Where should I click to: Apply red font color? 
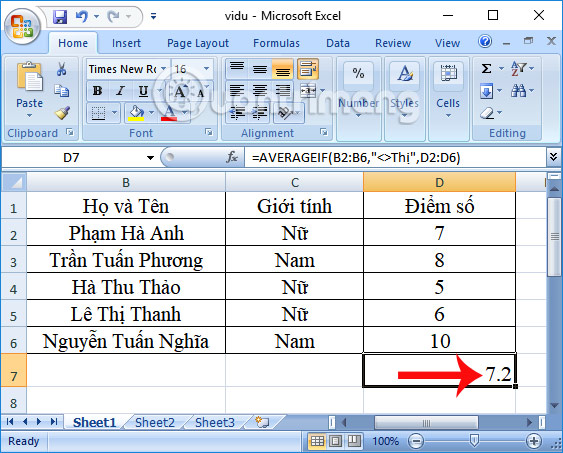coord(169,113)
